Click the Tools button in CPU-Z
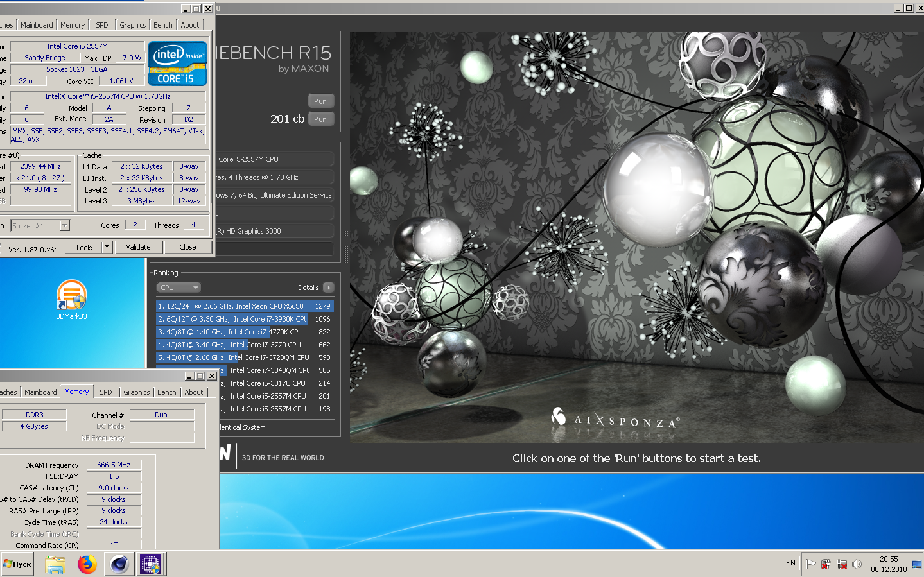The width and height of the screenshot is (924, 577). (83, 247)
